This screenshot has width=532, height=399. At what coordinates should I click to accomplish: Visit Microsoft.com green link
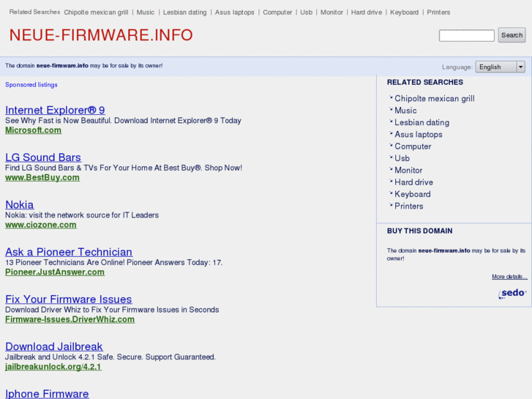(33, 130)
